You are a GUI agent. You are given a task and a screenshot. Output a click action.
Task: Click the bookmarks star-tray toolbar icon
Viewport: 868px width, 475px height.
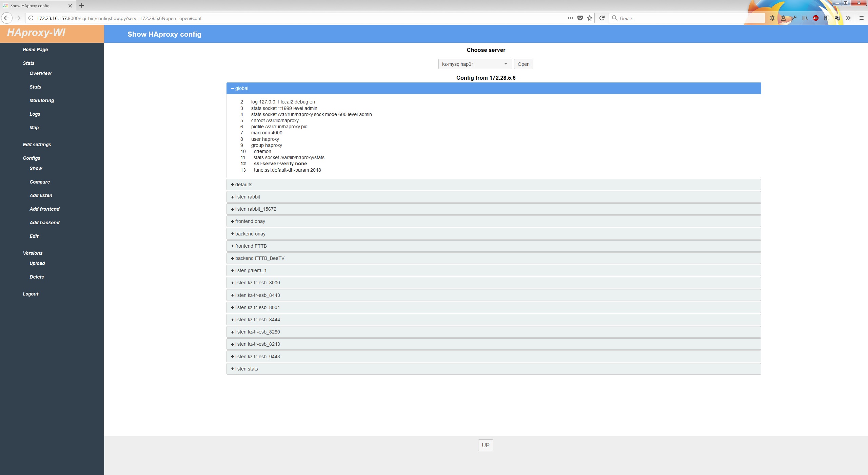(x=783, y=18)
